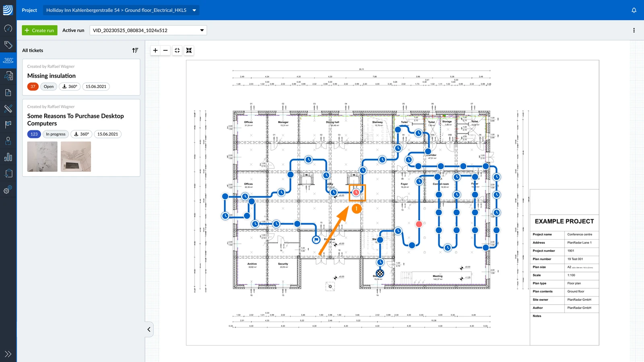This screenshot has width=644, height=362.
Task: Select the 360° sidebar icon
Action: (8, 60)
